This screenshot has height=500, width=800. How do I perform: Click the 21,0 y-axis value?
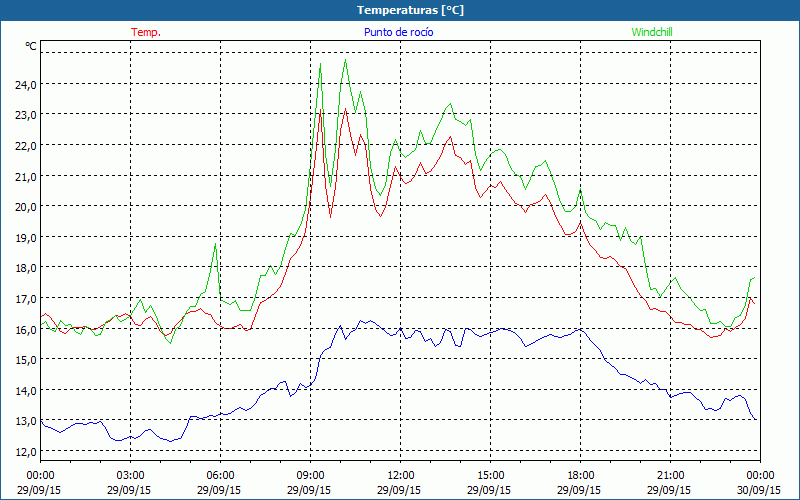26,177
